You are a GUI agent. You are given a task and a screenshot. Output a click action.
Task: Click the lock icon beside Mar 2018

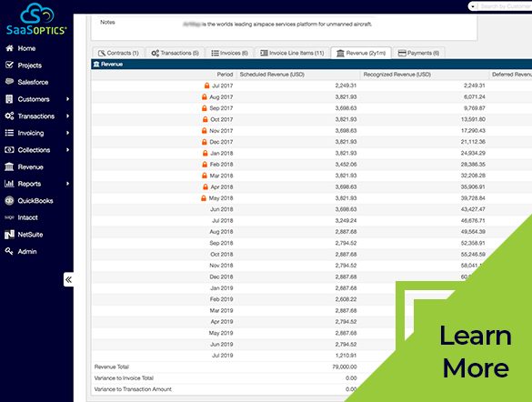(205, 176)
